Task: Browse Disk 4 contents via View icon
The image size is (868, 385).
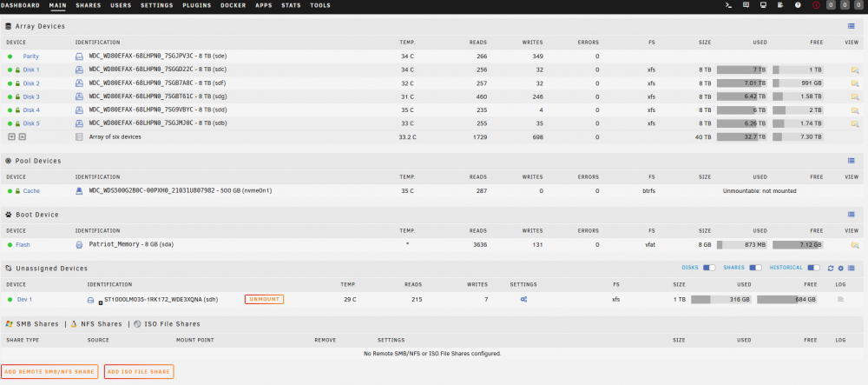Action: 855,110
